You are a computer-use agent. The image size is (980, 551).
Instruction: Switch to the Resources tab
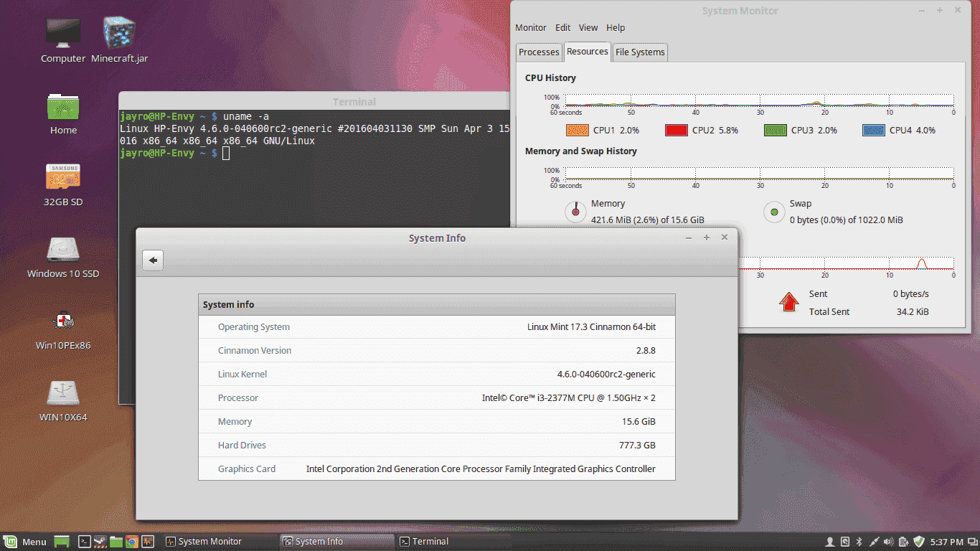point(588,51)
